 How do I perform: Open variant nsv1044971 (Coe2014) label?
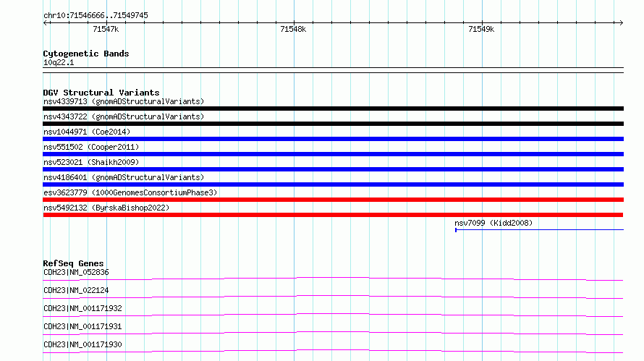tap(87, 132)
